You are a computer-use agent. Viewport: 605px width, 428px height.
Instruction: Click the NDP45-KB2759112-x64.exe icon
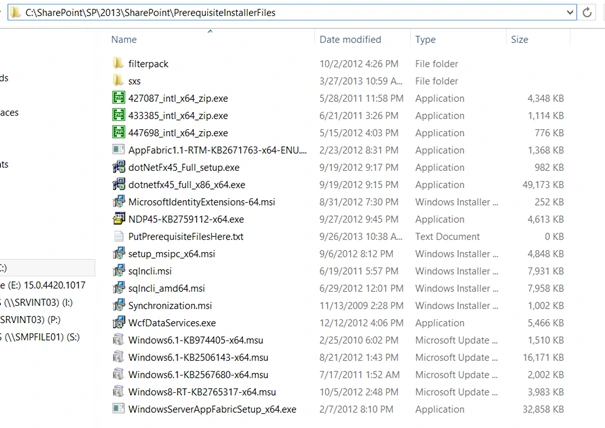pyautogui.click(x=118, y=219)
